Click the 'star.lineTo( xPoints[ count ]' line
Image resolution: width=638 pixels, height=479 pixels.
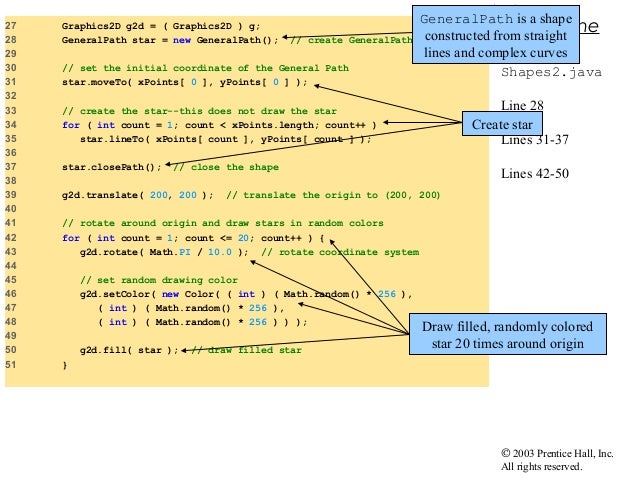click(x=225, y=139)
